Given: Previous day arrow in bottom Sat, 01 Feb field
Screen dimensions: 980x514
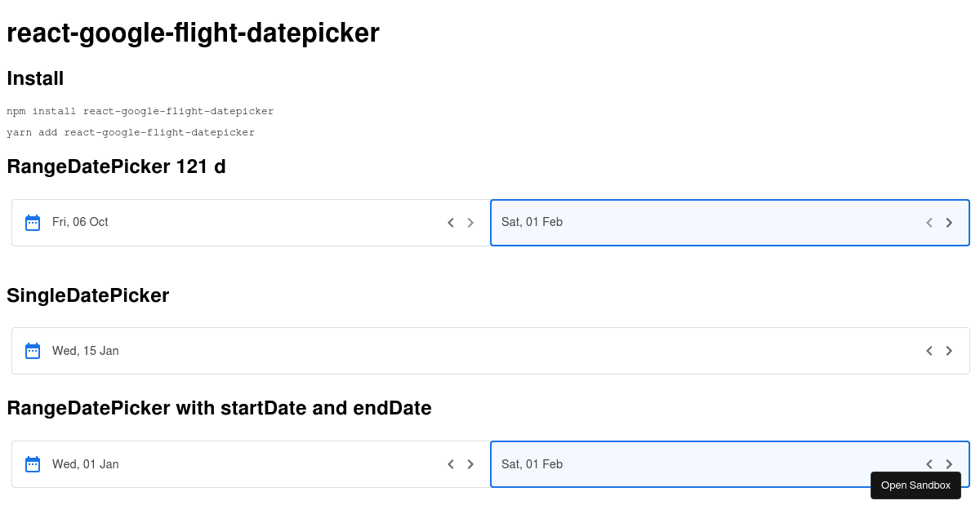Looking at the screenshot, I should [x=929, y=464].
